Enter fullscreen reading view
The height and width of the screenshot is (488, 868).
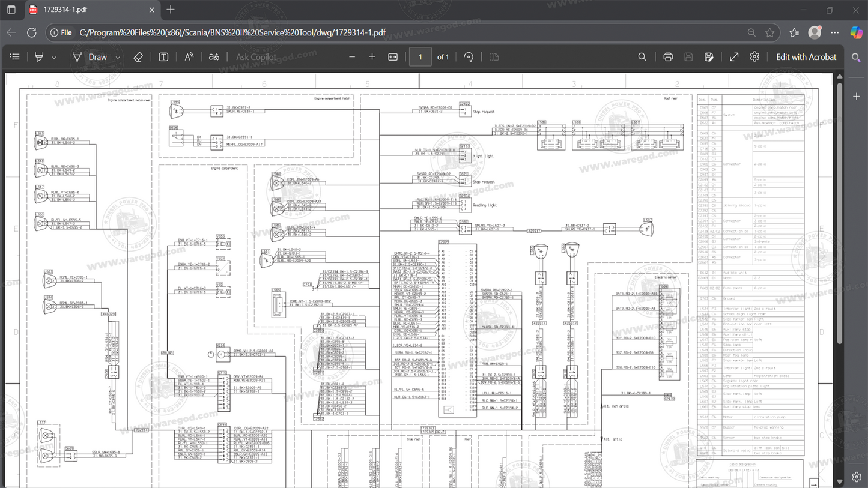click(x=733, y=56)
